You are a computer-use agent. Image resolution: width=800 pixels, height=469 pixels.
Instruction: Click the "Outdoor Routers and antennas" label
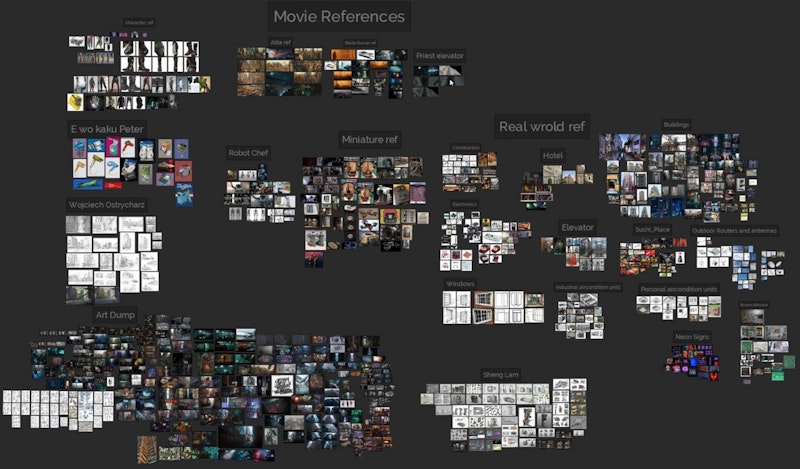pos(734,230)
